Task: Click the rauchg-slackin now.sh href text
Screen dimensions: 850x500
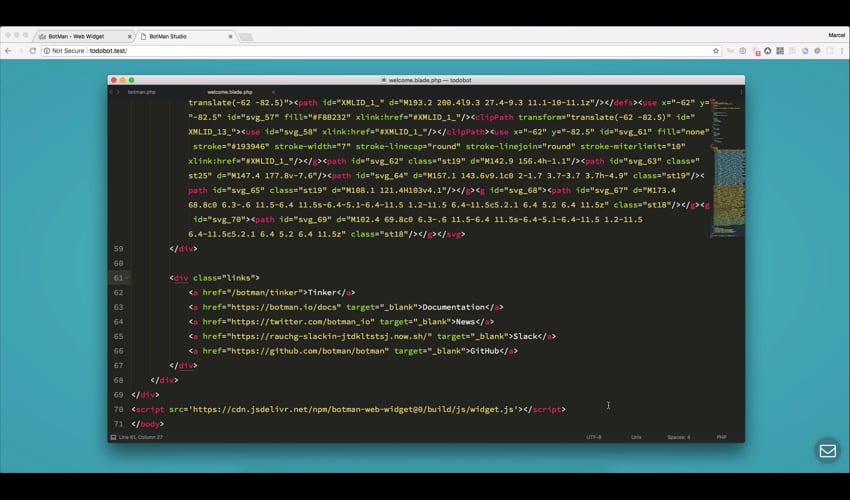Action: 330,337
